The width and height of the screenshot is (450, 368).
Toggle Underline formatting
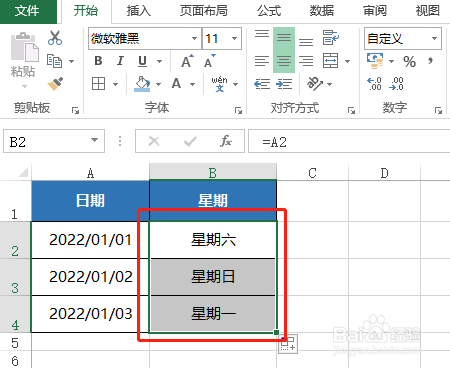pyautogui.click(x=142, y=61)
